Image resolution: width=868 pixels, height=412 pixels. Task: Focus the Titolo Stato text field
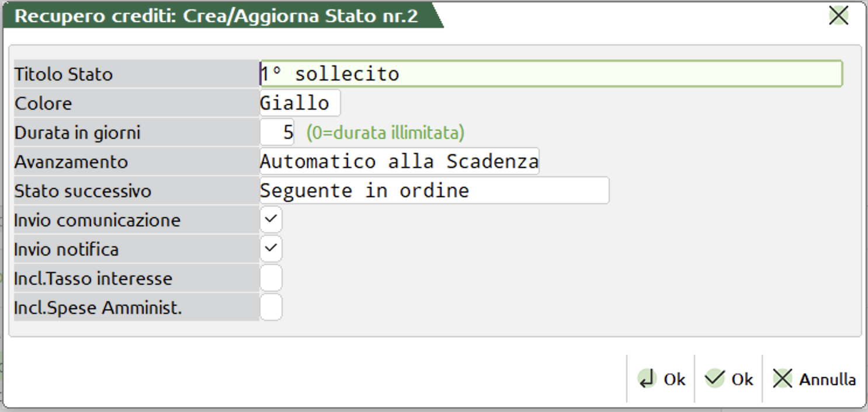click(x=550, y=74)
